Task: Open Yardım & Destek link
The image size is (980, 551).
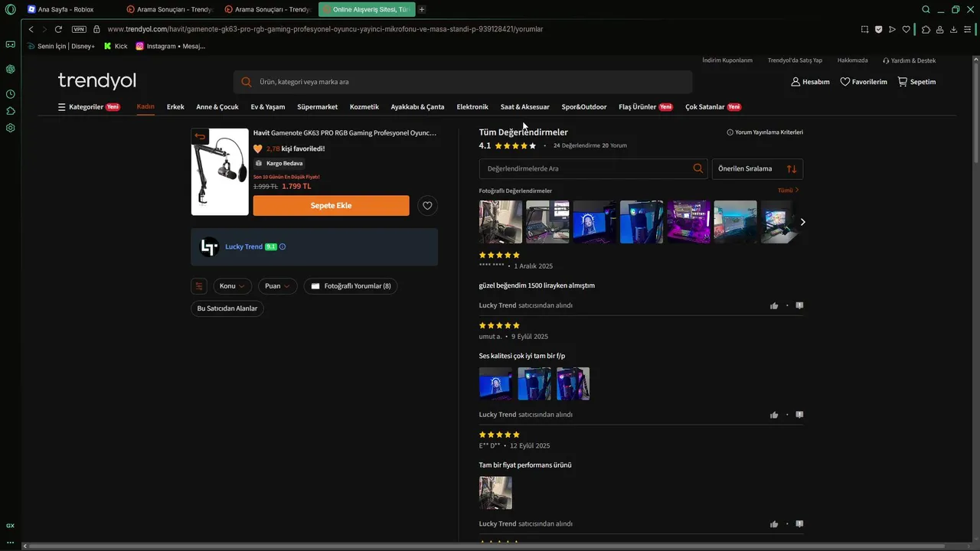Action: [x=909, y=60]
